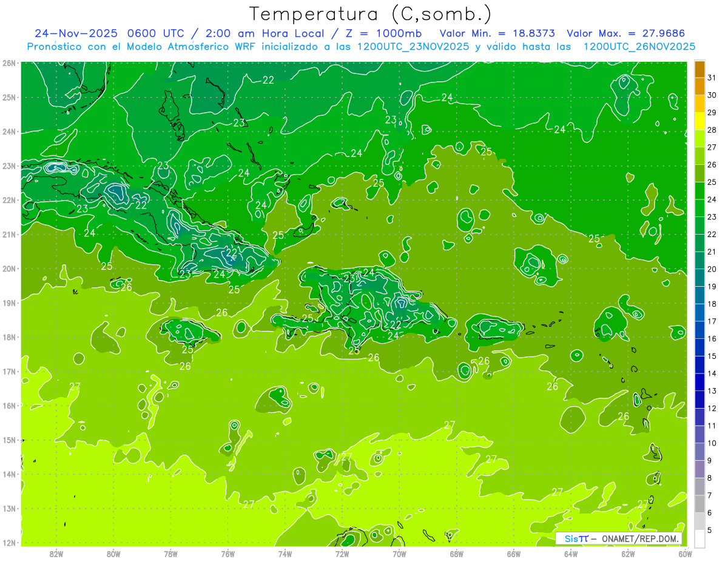Click the colorbar legend value 5
The width and height of the screenshot is (728, 562).
tap(710, 530)
